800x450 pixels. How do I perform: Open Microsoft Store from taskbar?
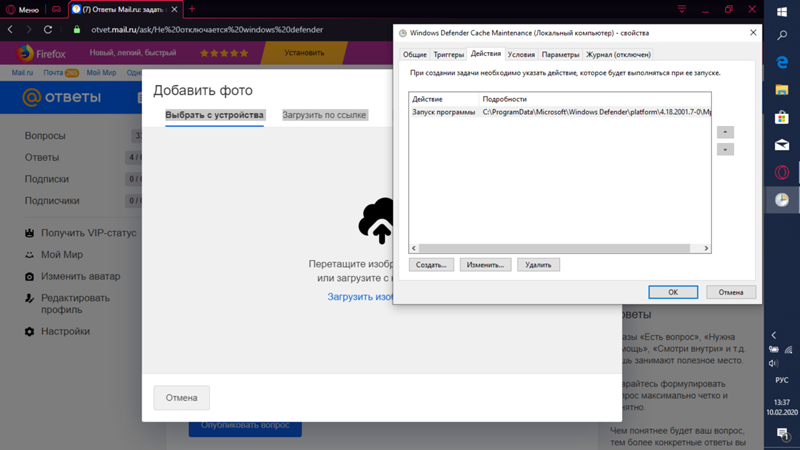pyautogui.click(x=782, y=117)
